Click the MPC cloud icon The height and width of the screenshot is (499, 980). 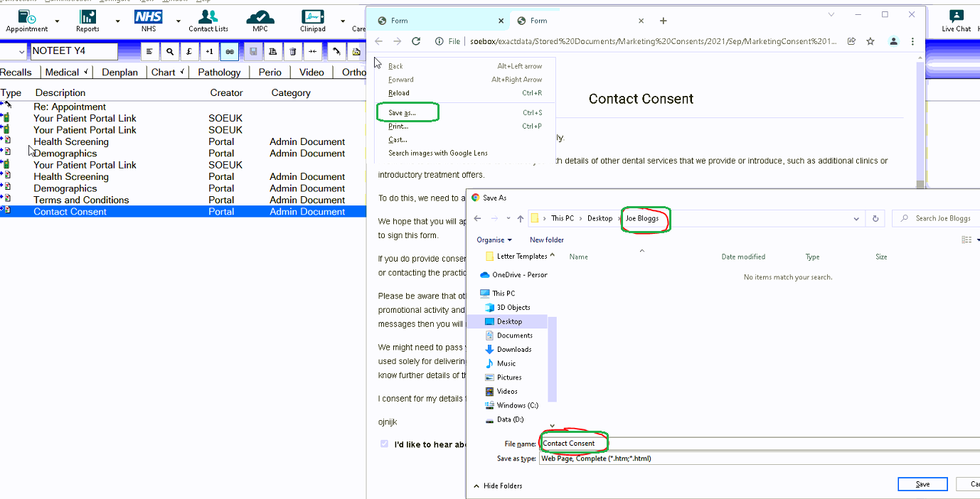pyautogui.click(x=260, y=20)
